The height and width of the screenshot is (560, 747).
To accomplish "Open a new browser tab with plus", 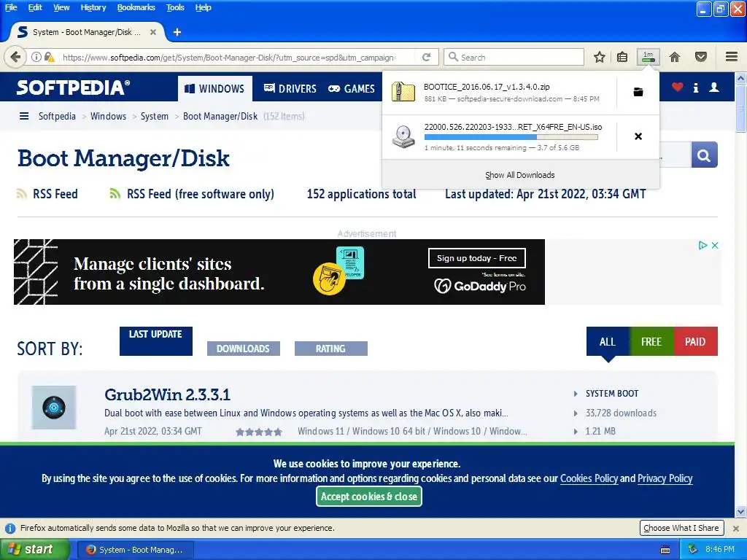I will [x=177, y=32].
